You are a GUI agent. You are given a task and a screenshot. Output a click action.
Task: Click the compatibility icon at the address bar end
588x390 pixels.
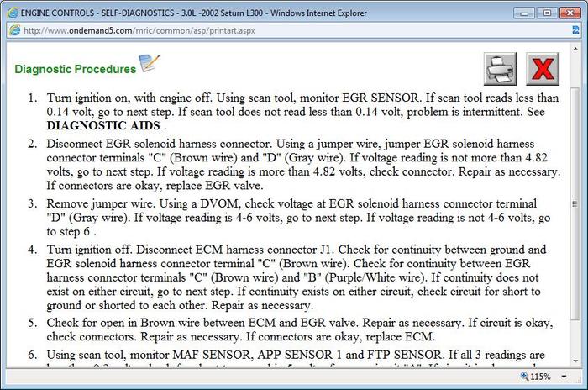click(575, 30)
